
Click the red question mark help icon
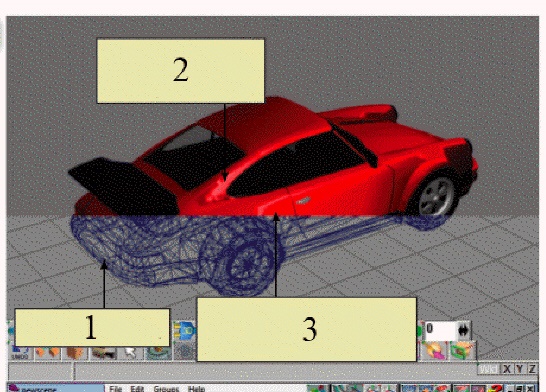[496, 389]
